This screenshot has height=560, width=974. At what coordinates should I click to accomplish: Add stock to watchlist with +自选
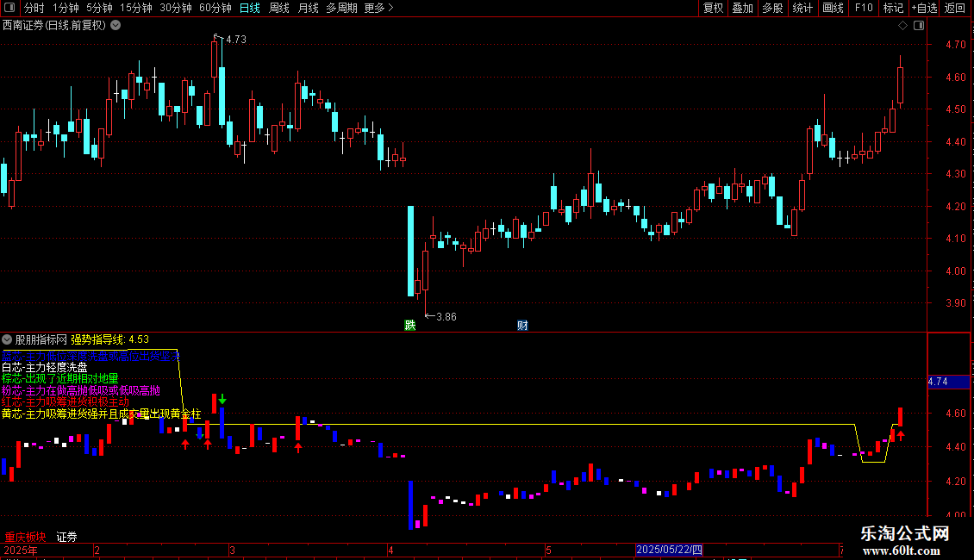(x=924, y=8)
